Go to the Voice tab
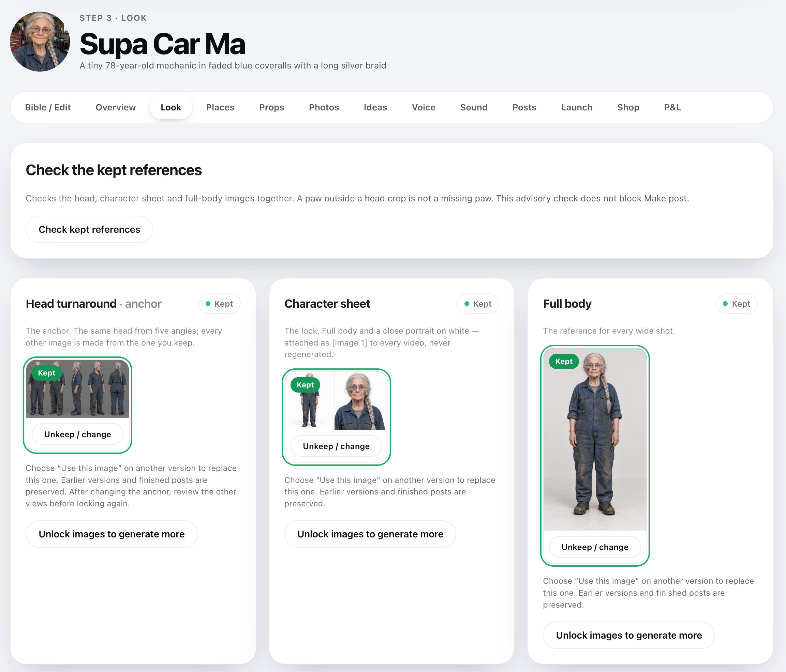Screen dimensions: 786x672 tap(424, 107)
